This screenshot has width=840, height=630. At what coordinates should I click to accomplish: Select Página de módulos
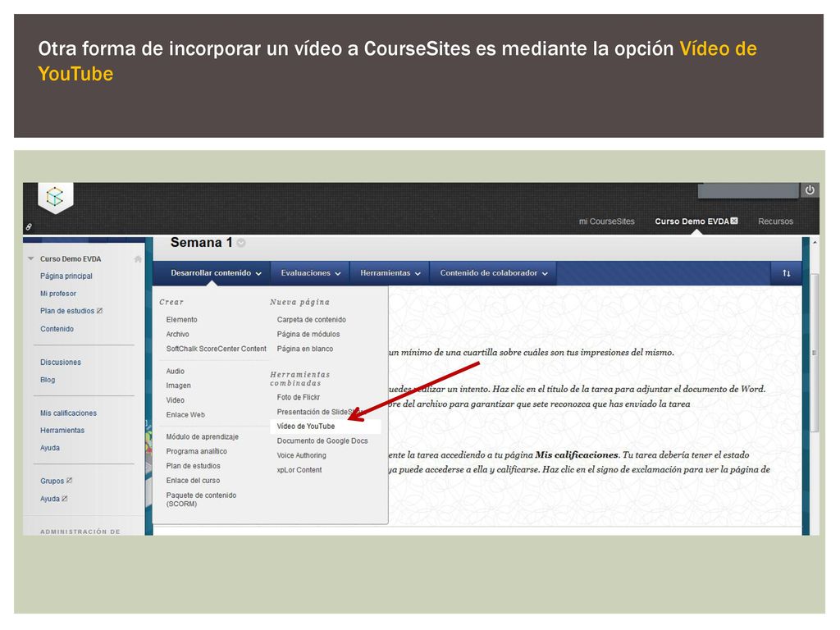[308, 335]
